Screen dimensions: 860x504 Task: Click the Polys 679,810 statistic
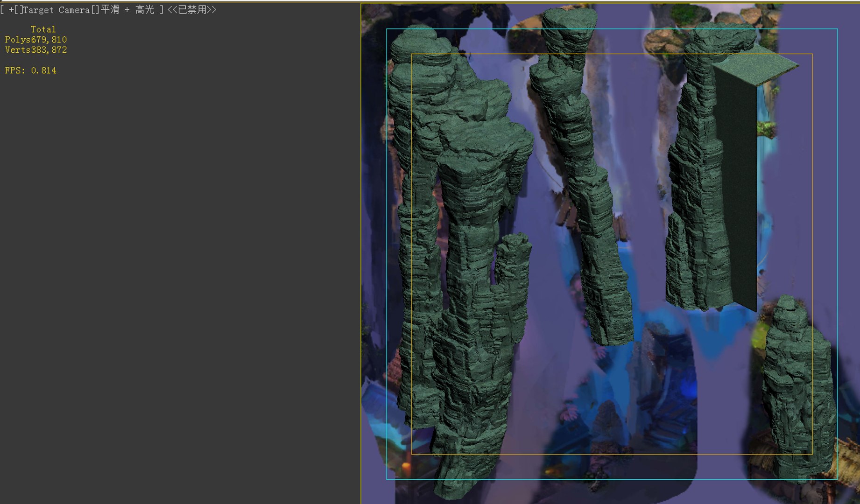[x=36, y=40]
